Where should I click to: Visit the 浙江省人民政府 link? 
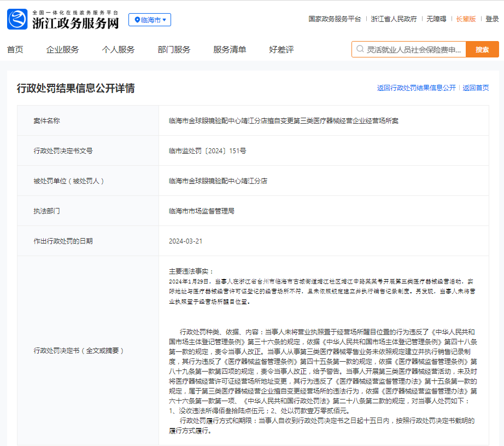tap(394, 19)
